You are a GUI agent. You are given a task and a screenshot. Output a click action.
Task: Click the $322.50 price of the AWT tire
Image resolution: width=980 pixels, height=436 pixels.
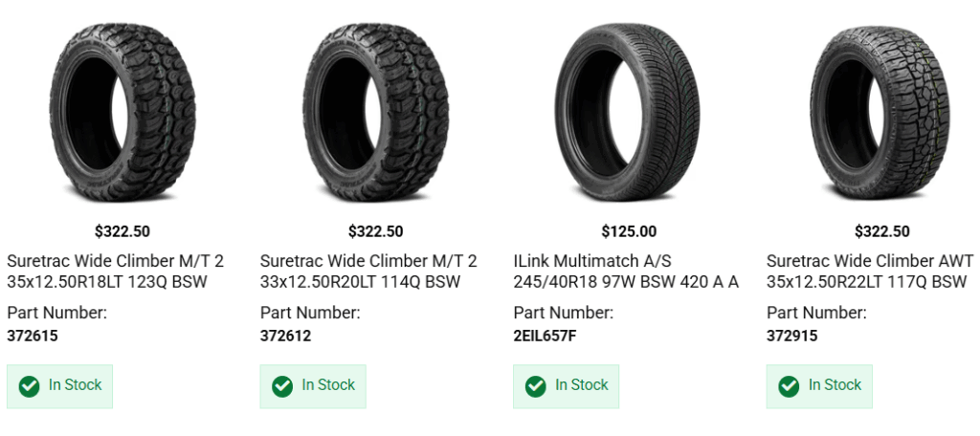(881, 231)
